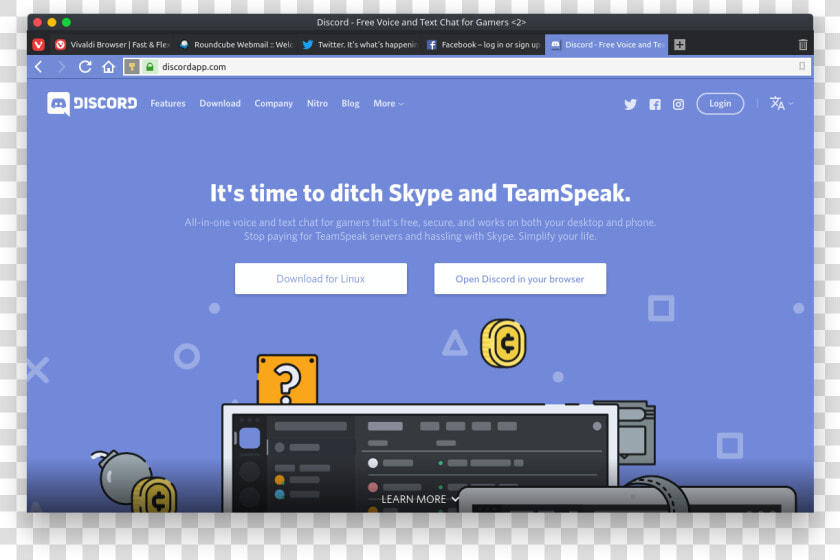Open Discord's Twitter page icon
Viewport: 840px width, 560px height.
(x=631, y=104)
